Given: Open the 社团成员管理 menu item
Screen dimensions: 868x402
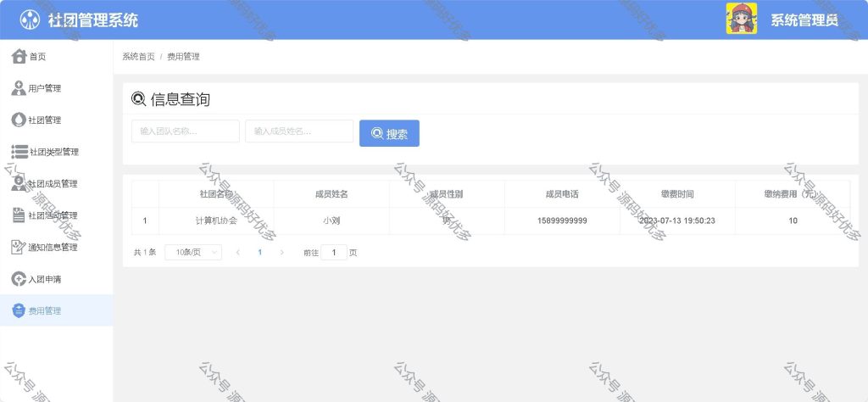Looking at the screenshot, I should coord(57,184).
